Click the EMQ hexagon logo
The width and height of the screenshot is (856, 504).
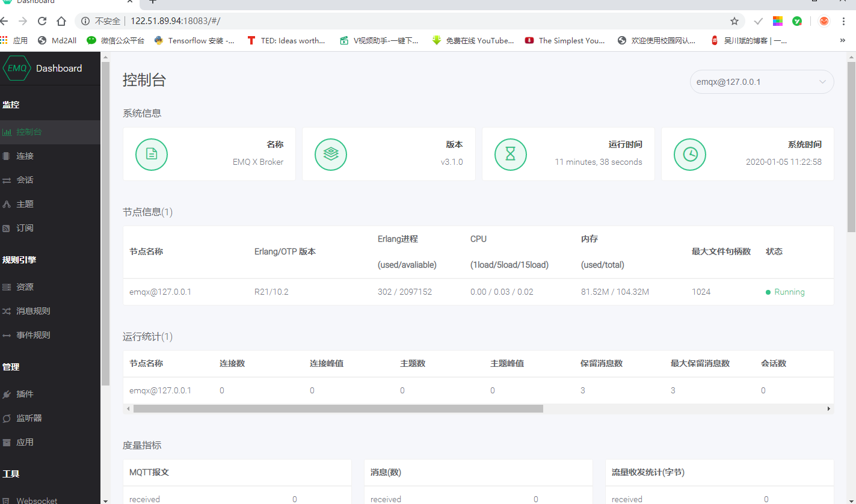pos(16,68)
